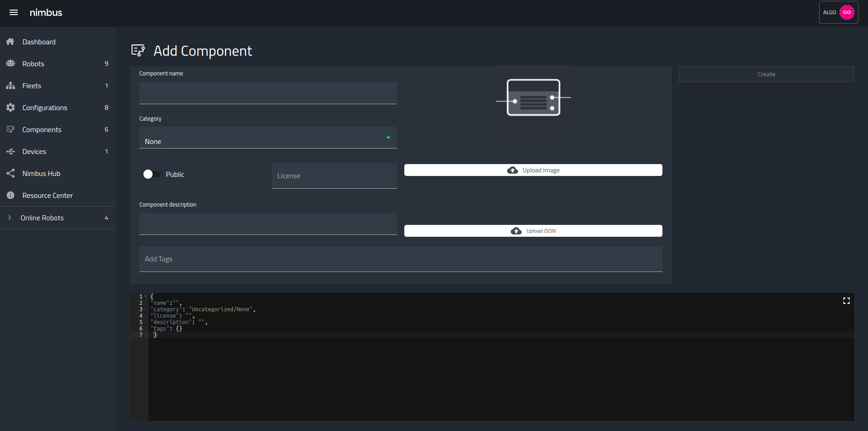
Task: Click the hamburger menu to collapse sidebar
Action: (x=13, y=12)
